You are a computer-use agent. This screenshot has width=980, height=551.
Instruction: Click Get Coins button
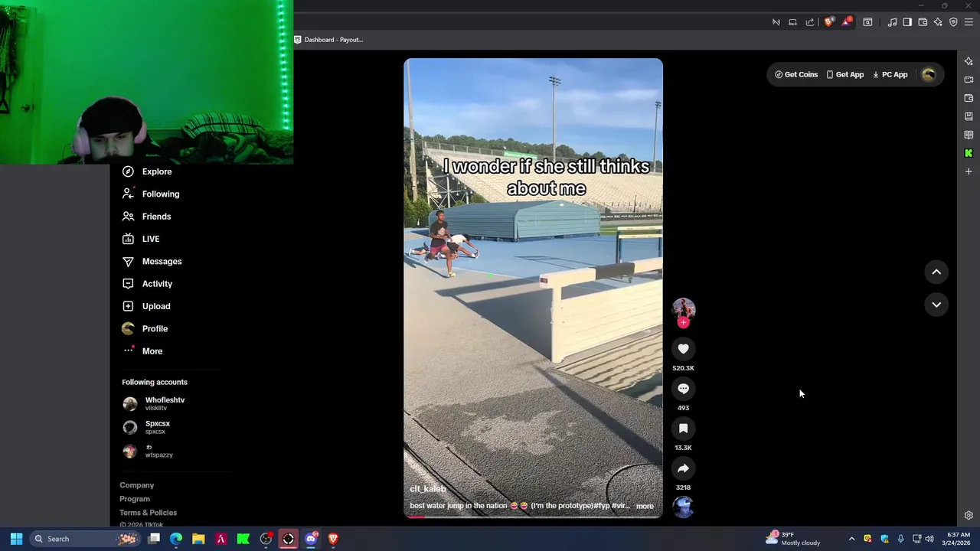(796, 74)
